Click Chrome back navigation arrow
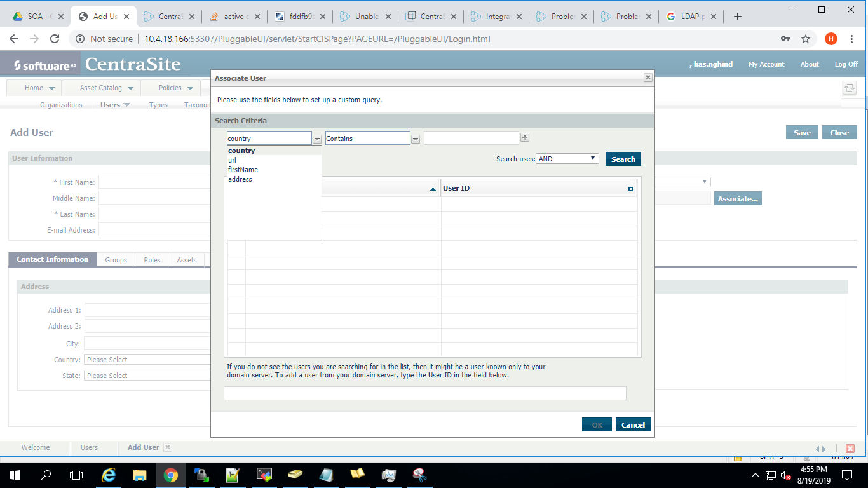Image resolution: width=868 pixels, height=488 pixels. point(14,39)
